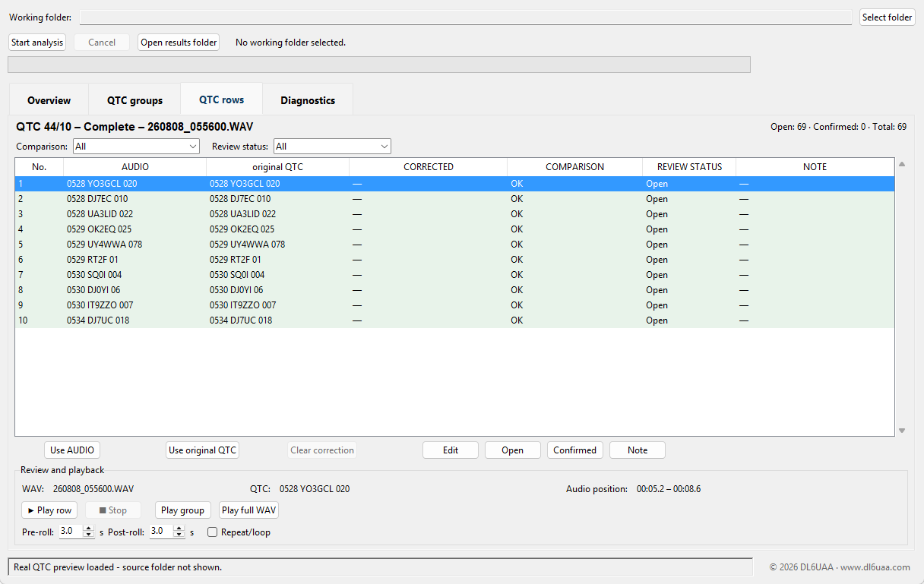Select the QTC rows tab
924x584 pixels.
(222, 99)
